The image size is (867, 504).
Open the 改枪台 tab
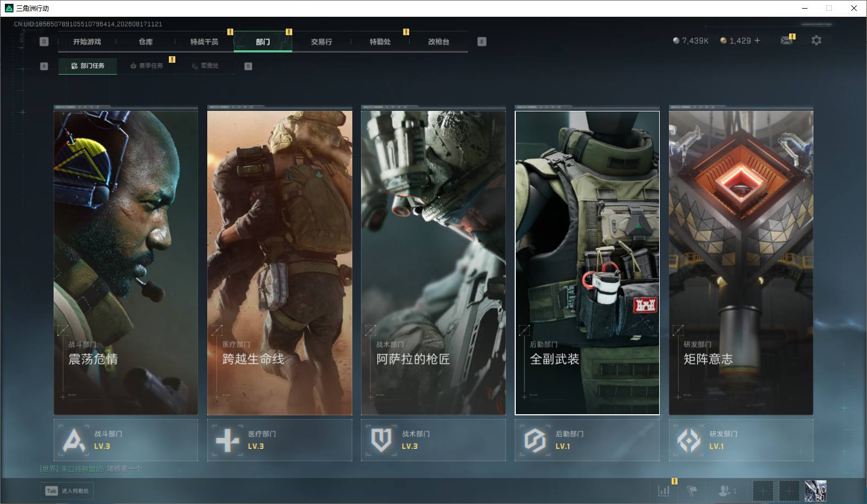tap(438, 42)
